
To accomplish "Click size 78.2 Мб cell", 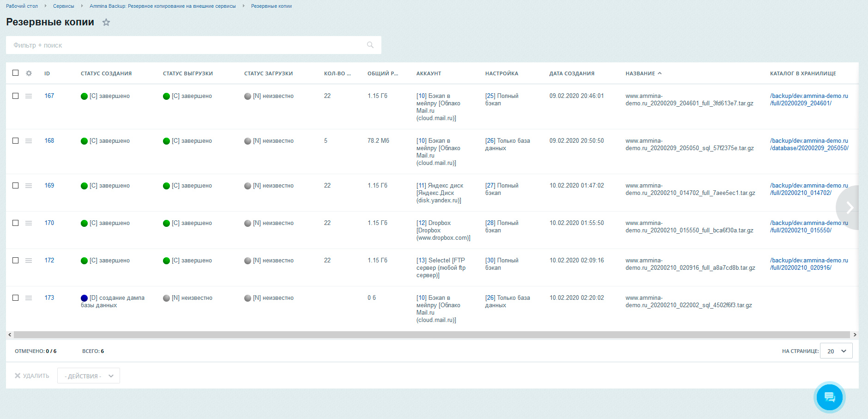I will click(x=378, y=140).
